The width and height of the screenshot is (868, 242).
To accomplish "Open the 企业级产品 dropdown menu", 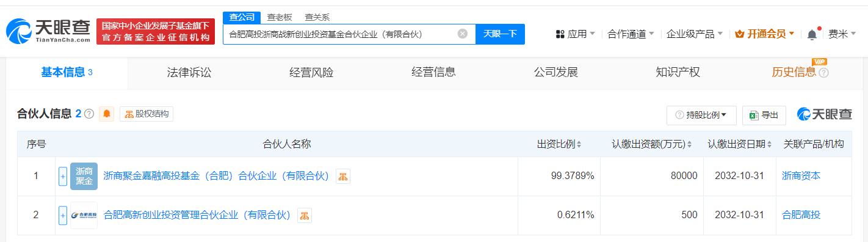I will tap(695, 34).
